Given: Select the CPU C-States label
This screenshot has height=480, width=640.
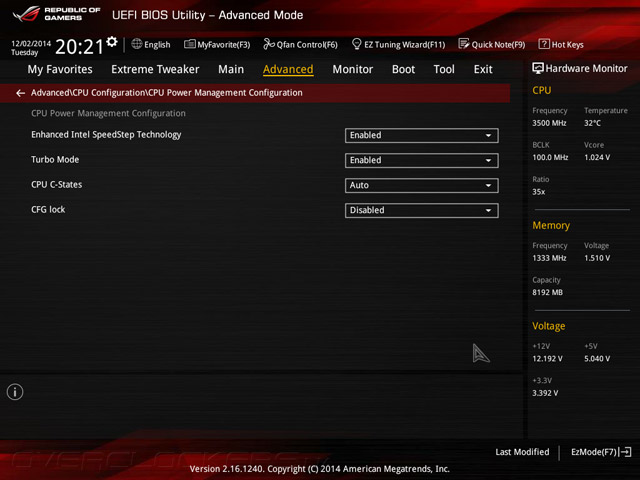Looking at the screenshot, I should tap(56, 184).
